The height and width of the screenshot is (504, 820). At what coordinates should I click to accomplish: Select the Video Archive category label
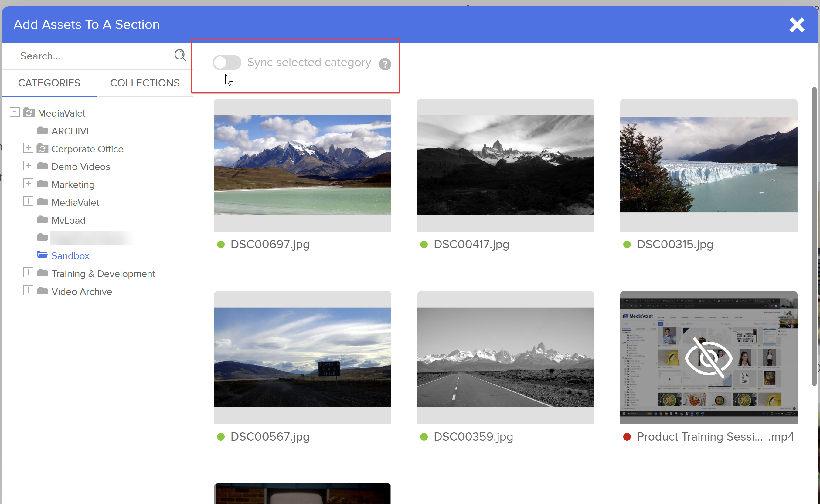pyautogui.click(x=82, y=292)
